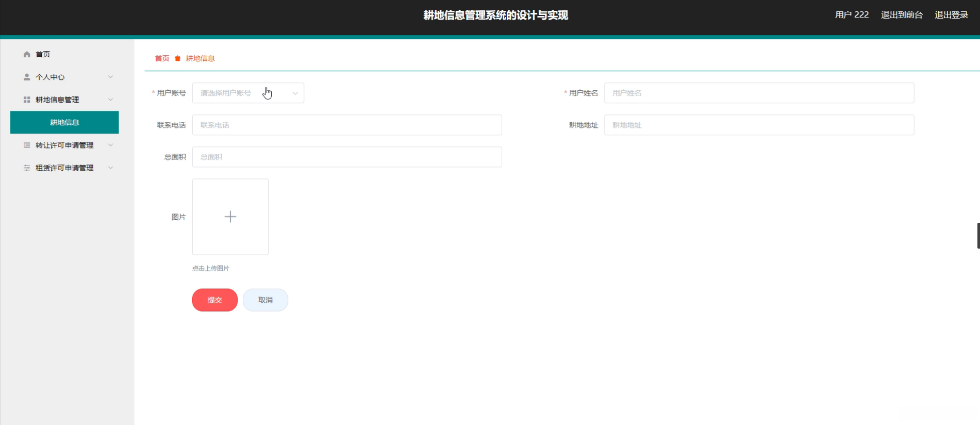Open 首页 in the sidebar menu

(64, 54)
